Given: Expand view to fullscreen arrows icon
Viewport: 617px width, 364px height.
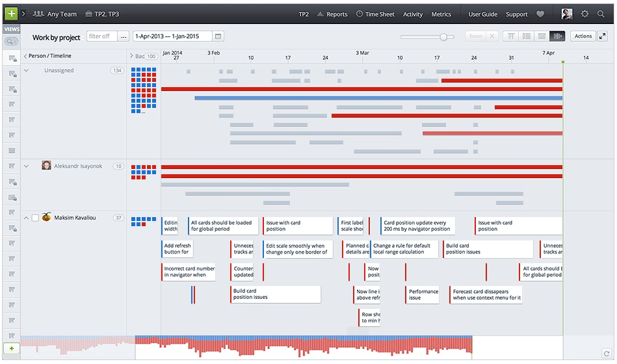Looking at the screenshot, I should coord(602,36).
